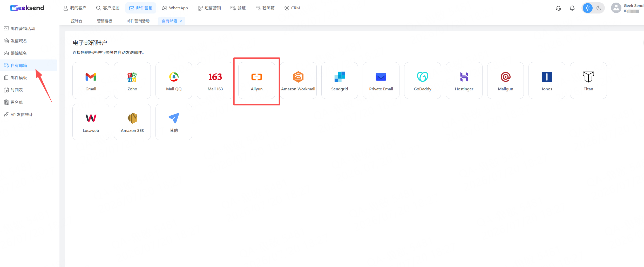This screenshot has height=267, width=644.
Task: Switch to the 控制台 tab
Action: 77,21
